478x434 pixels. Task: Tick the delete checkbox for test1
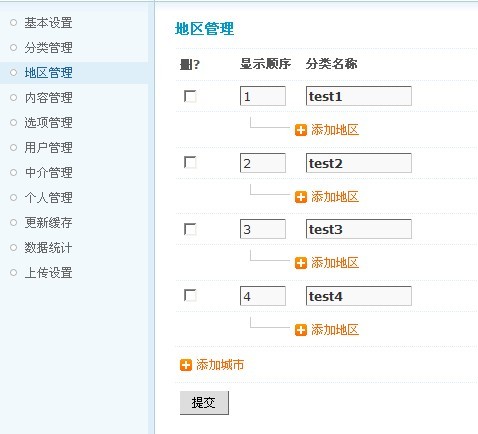(190, 96)
